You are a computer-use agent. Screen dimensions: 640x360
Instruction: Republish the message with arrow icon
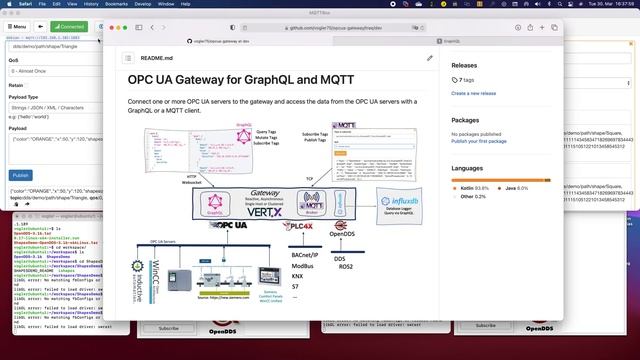27,204
